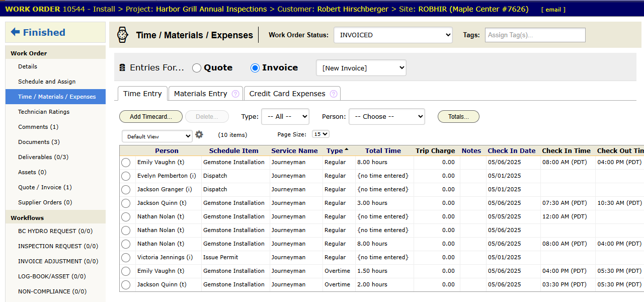The width and height of the screenshot is (644, 302).
Task: Click the Totals button
Action: pyautogui.click(x=458, y=117)
